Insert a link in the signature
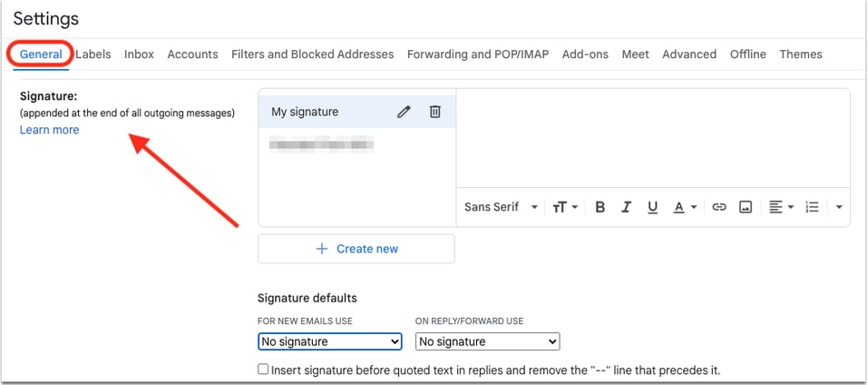This screenshot has width=868, height=385. click(718, 207)
